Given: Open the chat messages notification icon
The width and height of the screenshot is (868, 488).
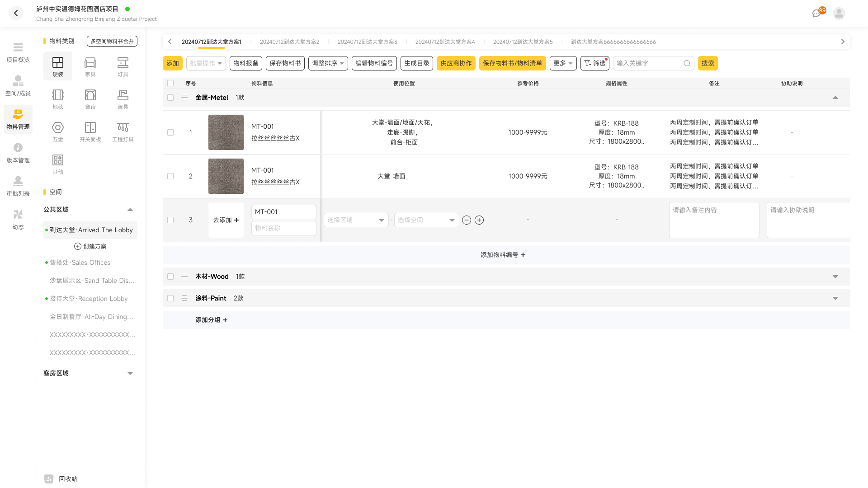Looking at the screenshot, I should tap(816, 14).
